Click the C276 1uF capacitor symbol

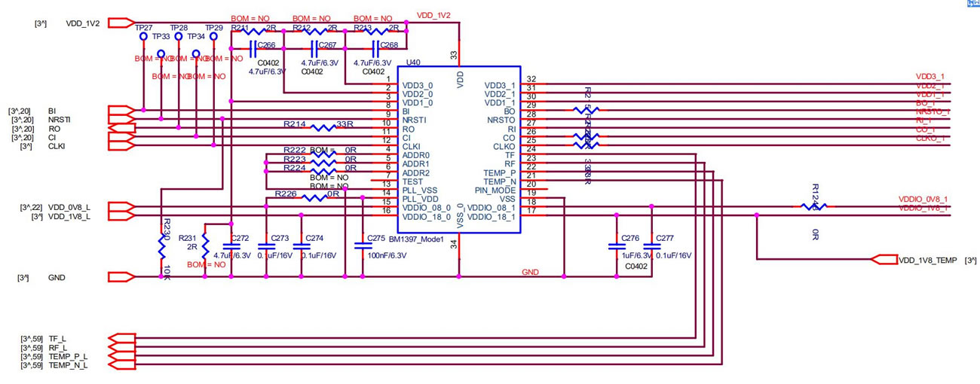pyautogui.click(x=617, y=245)
